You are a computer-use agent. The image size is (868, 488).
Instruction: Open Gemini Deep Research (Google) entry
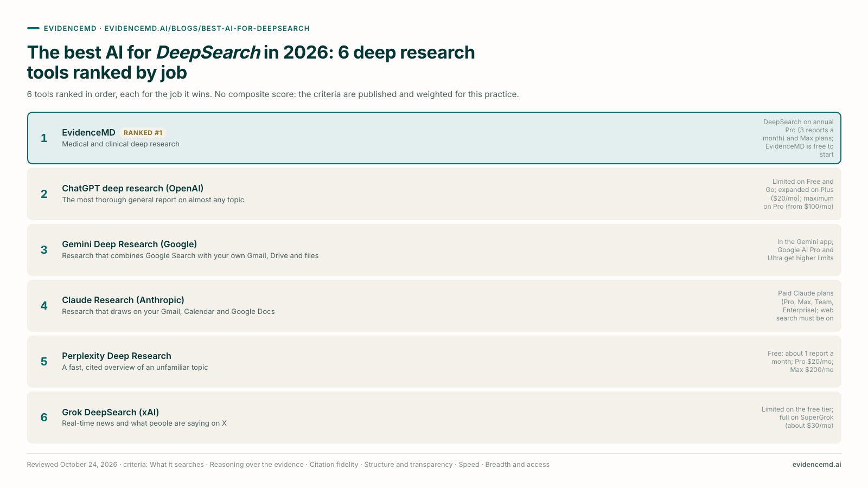pyautogui.click(x=434, y=249)
